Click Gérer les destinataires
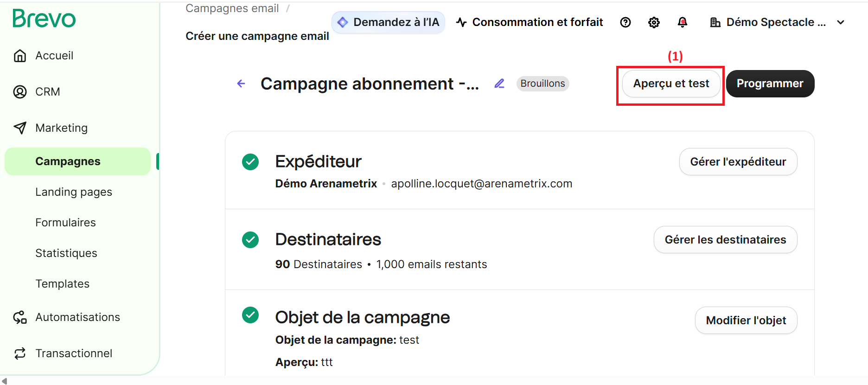Image resolution: width=868 pixels, height=385 pixels. coord(725,240)
